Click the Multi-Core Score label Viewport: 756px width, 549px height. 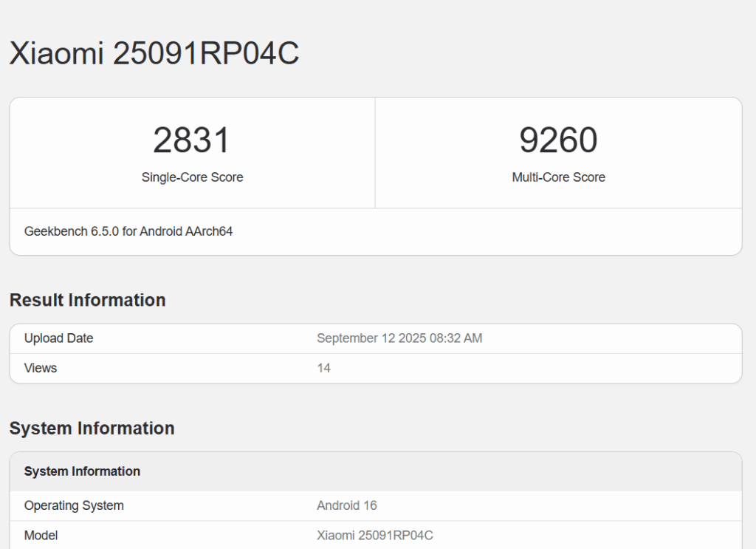(558, 177)
